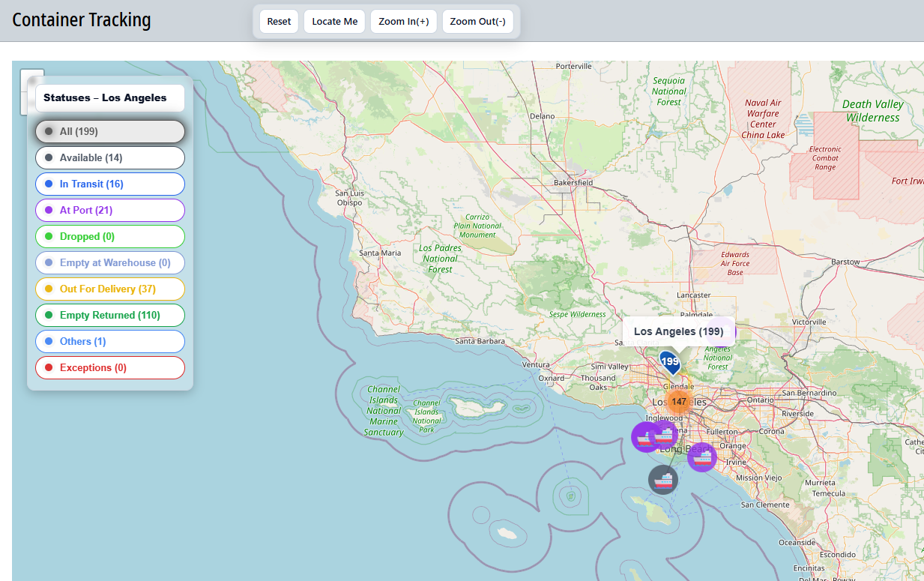Select the gray ship marker offshore
Screen dimensions: 924x581
click(663, 480)
